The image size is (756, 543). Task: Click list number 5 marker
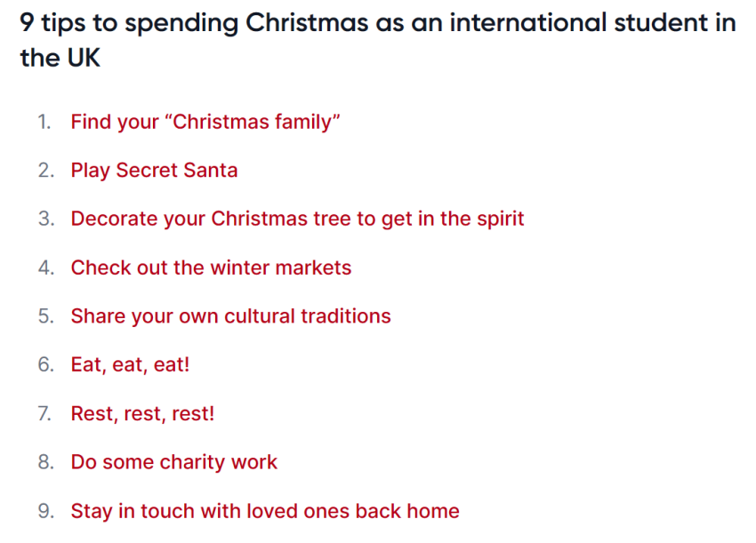click(46, 316)
